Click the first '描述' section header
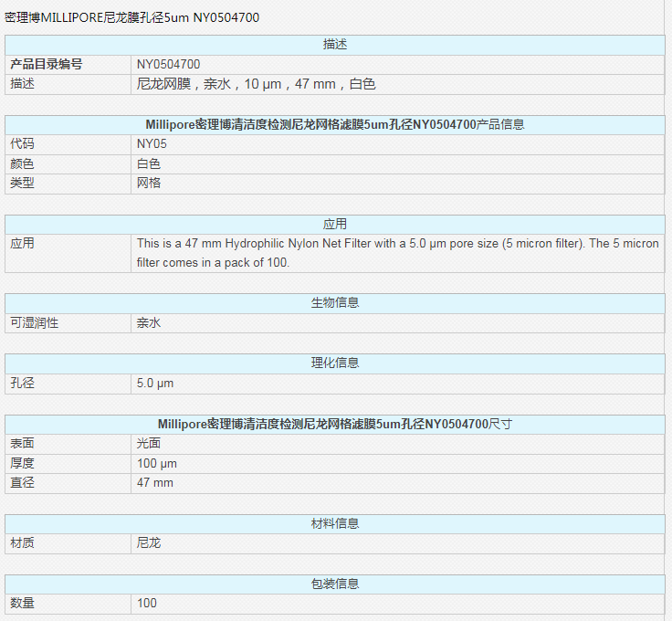The width and height of the screenshot is (672, 621). 335,45
